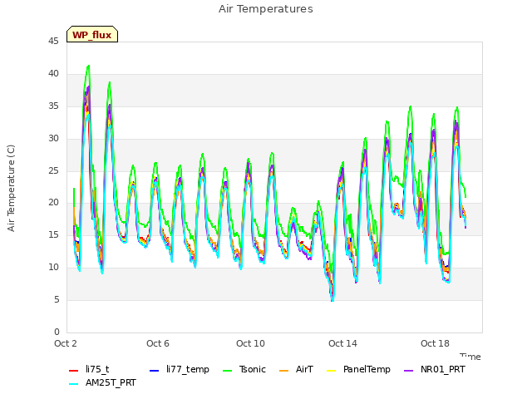Click the 15 y-axis tick label
This screenshot has width=532, height=399.
pos(53,234)
